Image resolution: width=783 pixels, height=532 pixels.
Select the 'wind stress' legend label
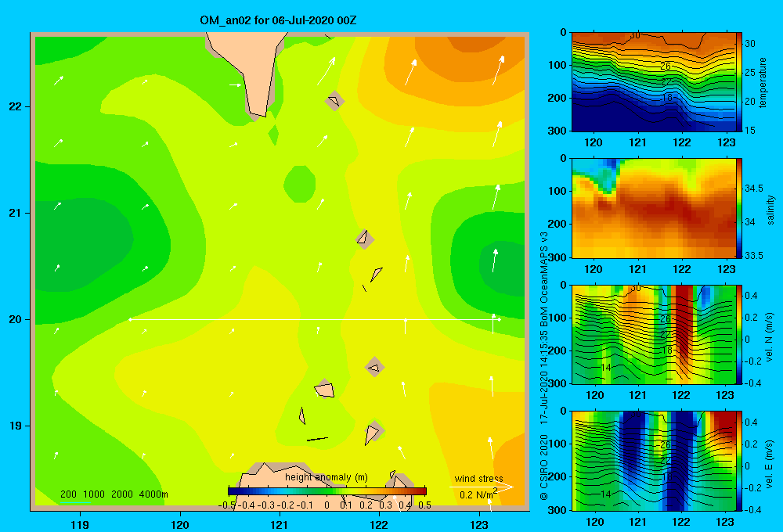pos(478,478)
